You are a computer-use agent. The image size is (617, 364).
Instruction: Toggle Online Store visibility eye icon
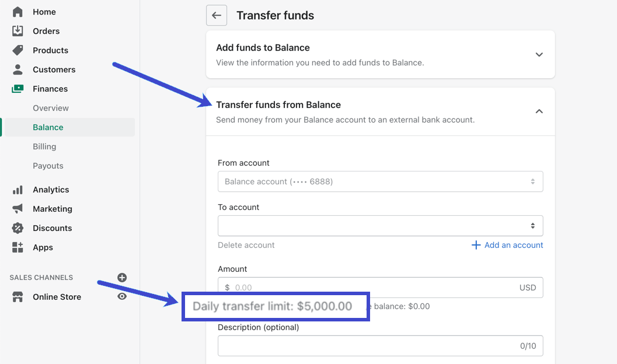coord(122,296)
